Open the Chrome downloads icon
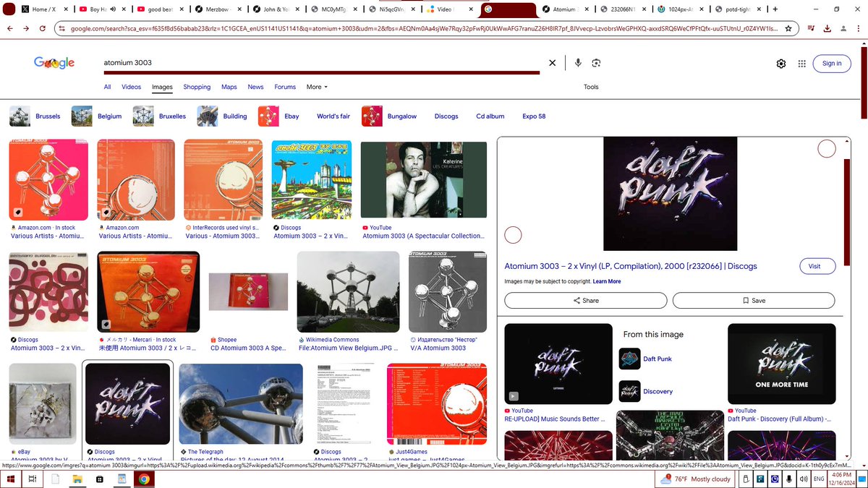This screenshot has height=488, width=868. click(827, 29)
